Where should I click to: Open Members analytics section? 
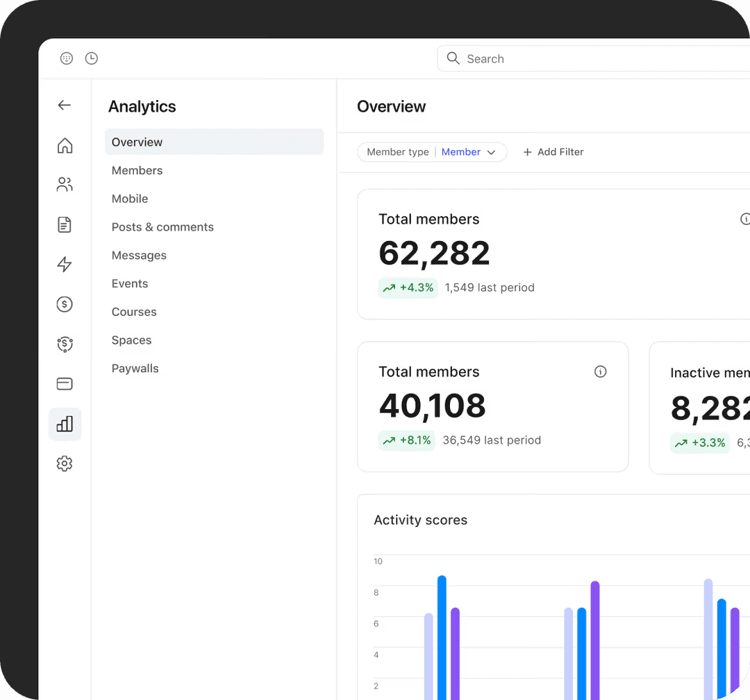click(137, 170)
